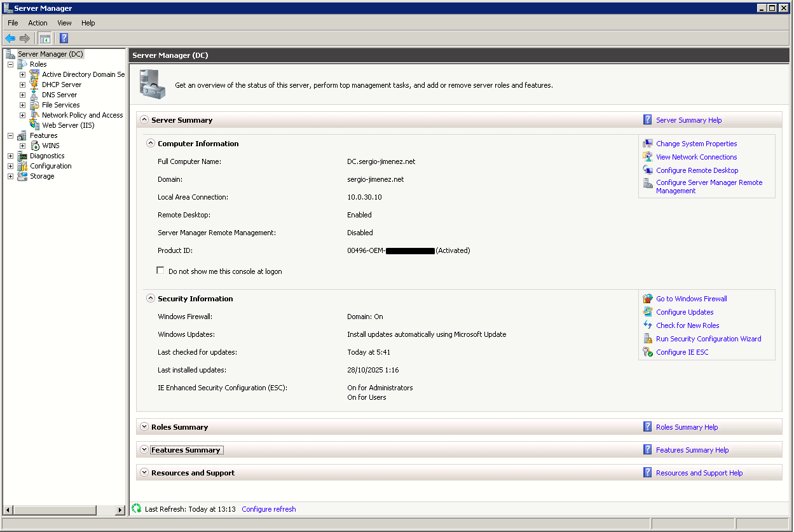Click the Server Summary Help icon

point(648,119)
